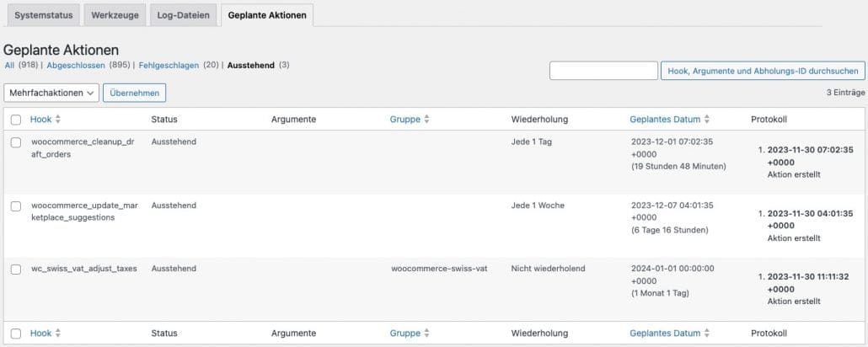The height and width of the screenshot is (347, 868).
Task: Click the Übernehmen button
Action: point(134,93)
